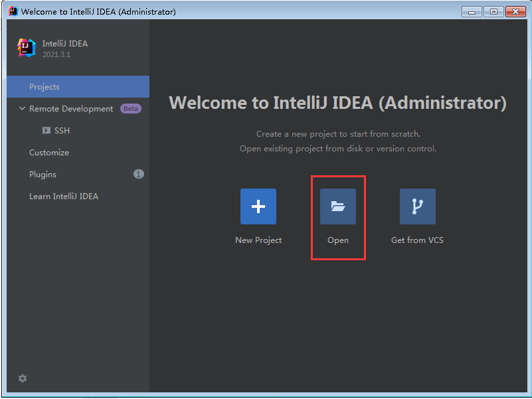Maximize the Welcome window

tap(493, 11)
